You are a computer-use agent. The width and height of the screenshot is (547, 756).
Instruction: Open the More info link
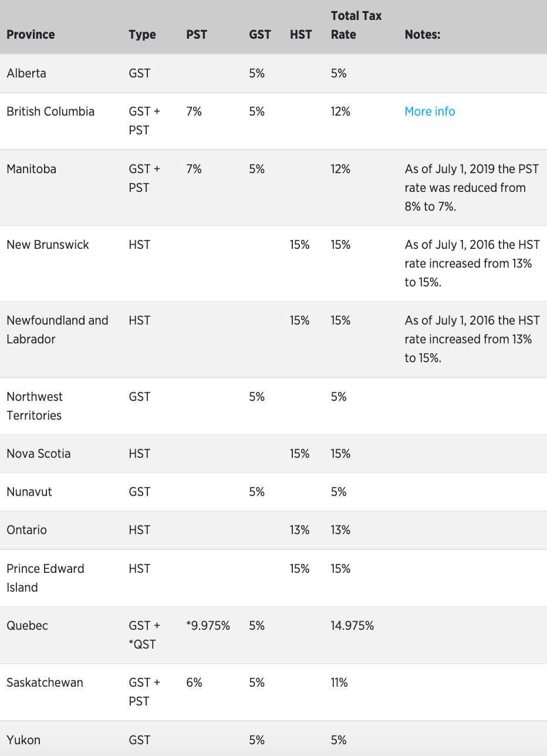(x=430, y=112)
